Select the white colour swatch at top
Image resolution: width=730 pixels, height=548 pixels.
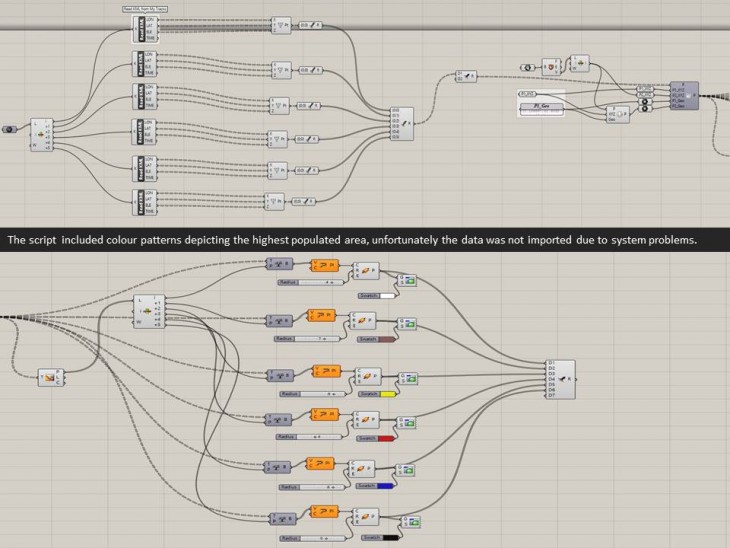388,297
